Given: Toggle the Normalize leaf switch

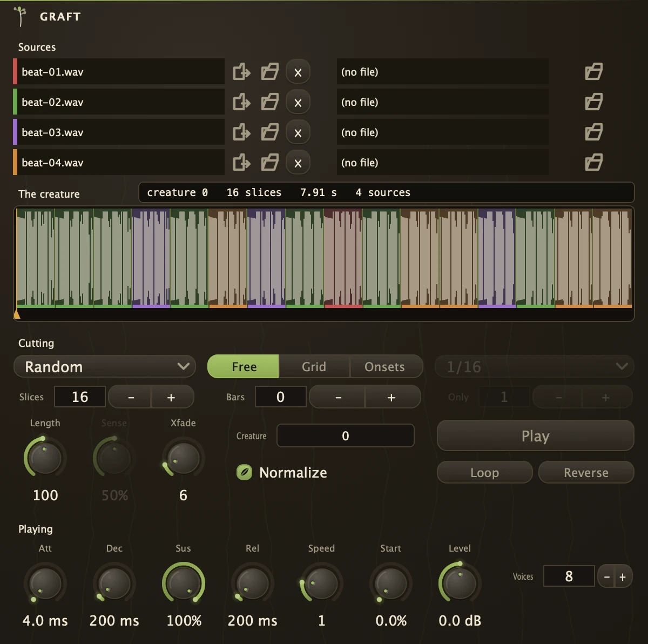Looking at the screenshot, I should (245, 472).
